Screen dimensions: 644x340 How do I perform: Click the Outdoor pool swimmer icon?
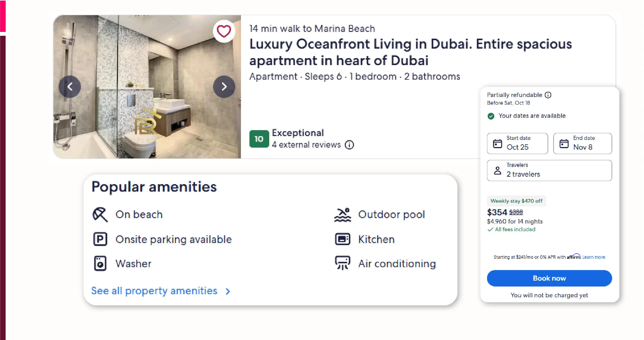pyautogui.click(x=342, y=214)
